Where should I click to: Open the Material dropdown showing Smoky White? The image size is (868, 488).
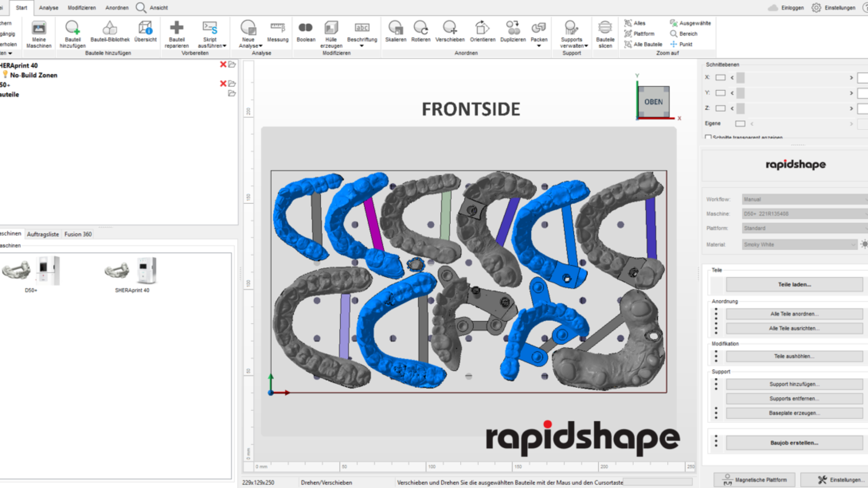[x=800, y=244]
